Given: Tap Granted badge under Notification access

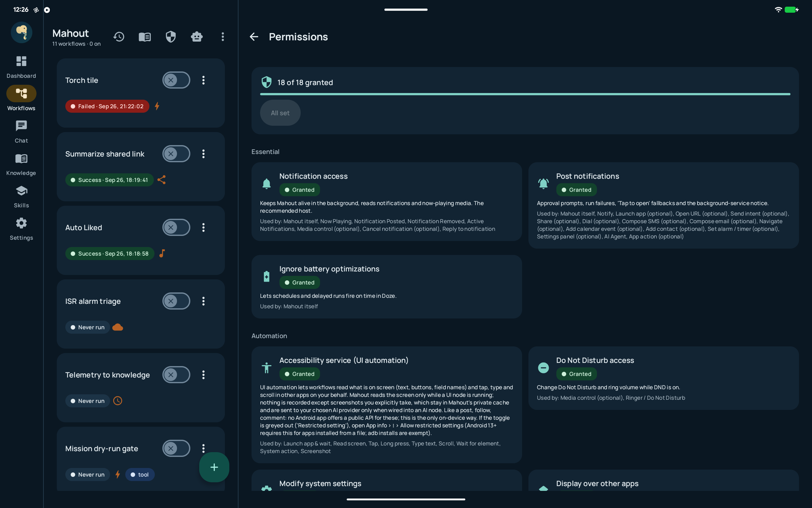Looking at the screenshot, I should (x=299, y=190).
